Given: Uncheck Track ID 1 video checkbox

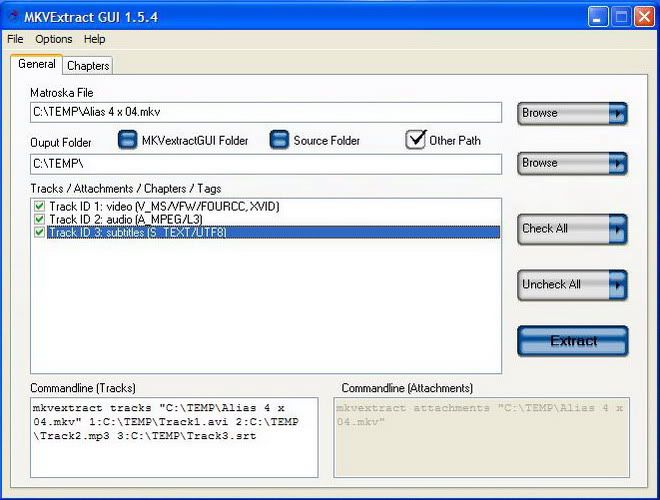Looking at the screenshot, I should 40,206.
